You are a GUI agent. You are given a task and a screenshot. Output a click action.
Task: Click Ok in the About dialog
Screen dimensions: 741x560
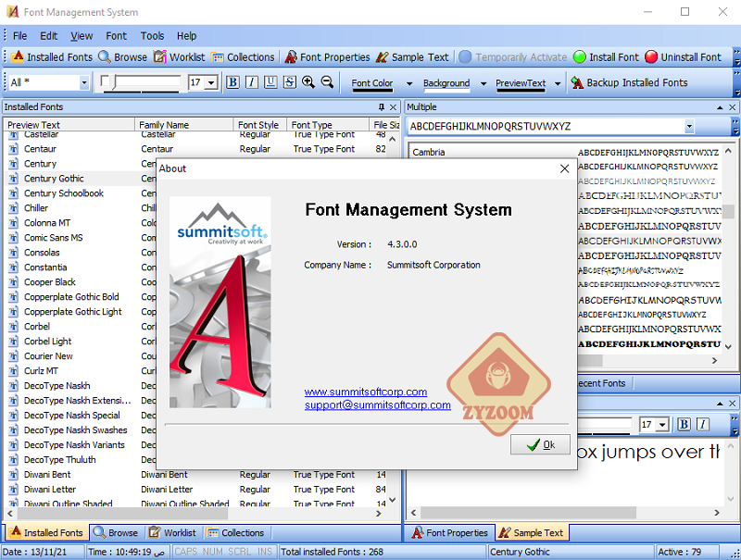click(x=540, y=445)
